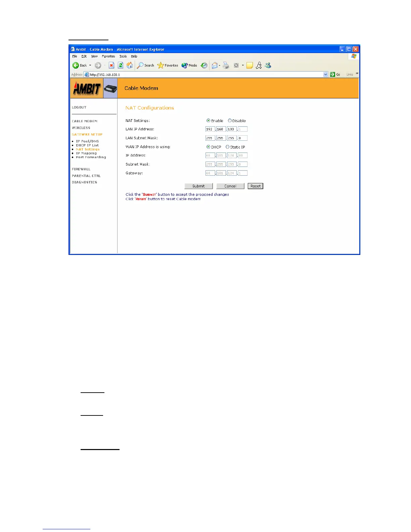Open the File menu

(75, 56)
